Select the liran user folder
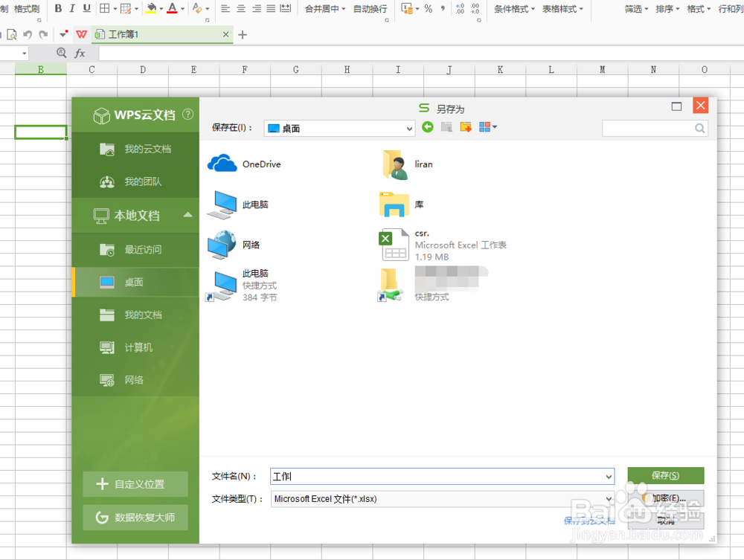744x560 pixels. (408, 164)
